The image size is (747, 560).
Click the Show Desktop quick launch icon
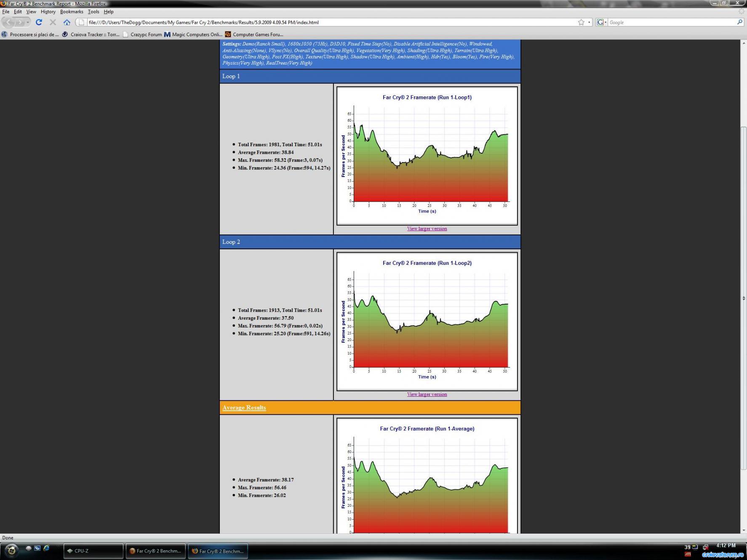29,548
